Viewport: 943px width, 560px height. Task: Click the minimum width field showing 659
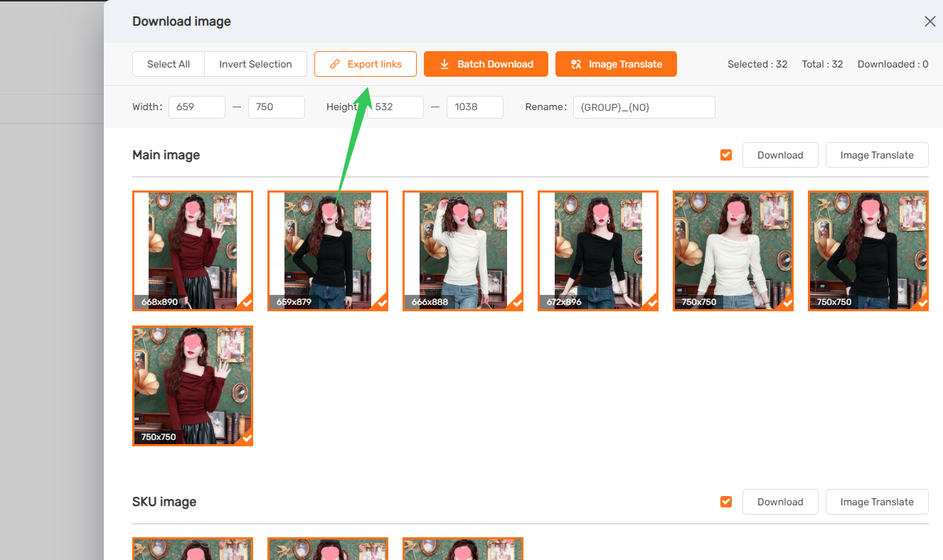coord(197,107)
